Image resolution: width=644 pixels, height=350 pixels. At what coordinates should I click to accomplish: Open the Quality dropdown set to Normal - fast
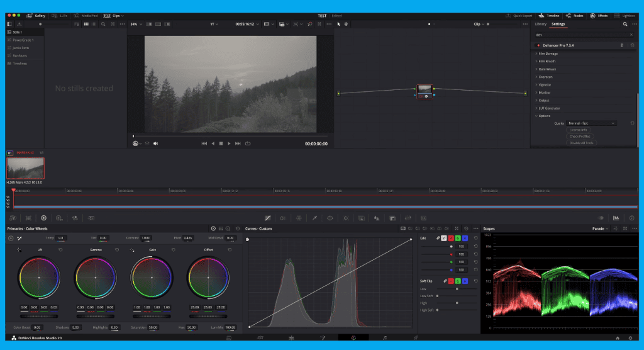(591, 123)
